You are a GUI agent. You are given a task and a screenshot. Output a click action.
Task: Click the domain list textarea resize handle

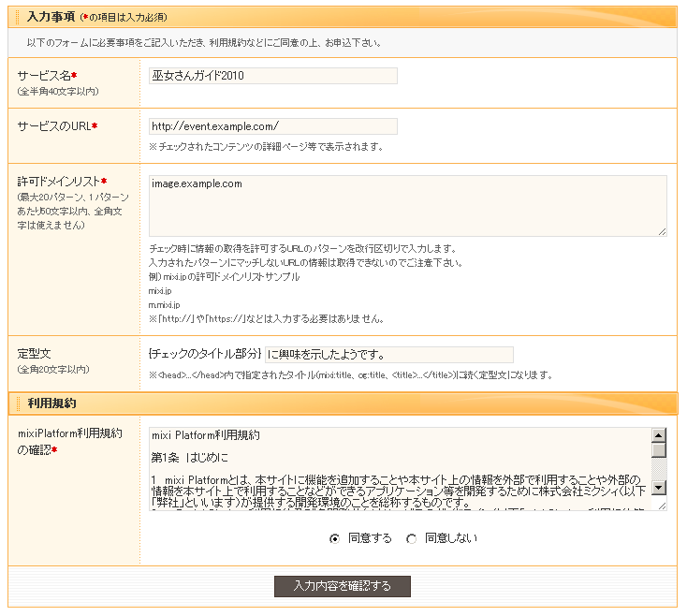pos(662,232)
